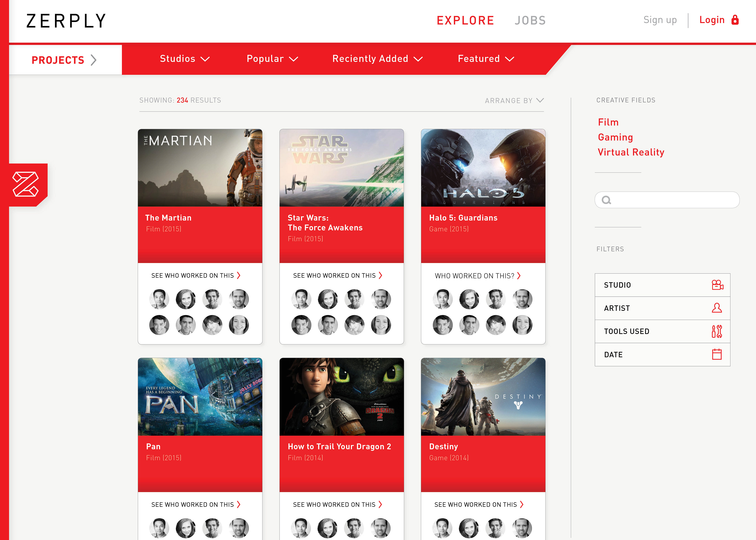Expand the Featured dropdown
This screenshot has width=756, height=540.
pos(486,59)
